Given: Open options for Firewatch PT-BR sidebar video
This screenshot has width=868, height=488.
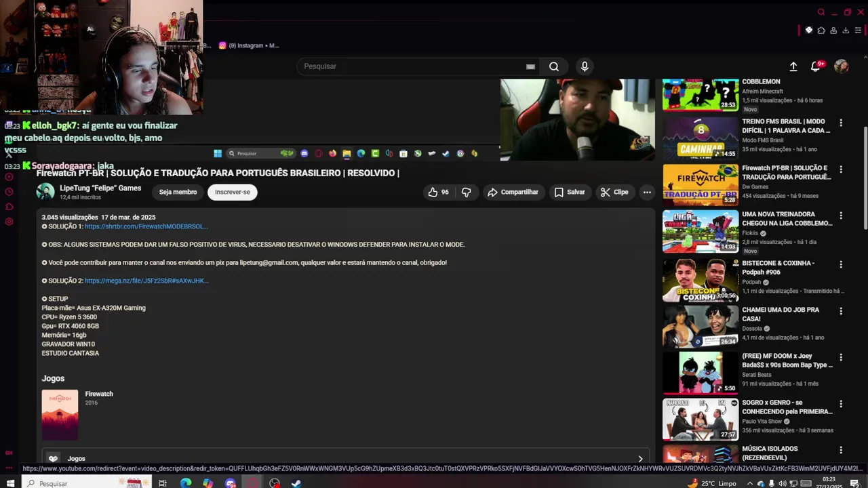Looking at the screenshot, I should (841, 169).
